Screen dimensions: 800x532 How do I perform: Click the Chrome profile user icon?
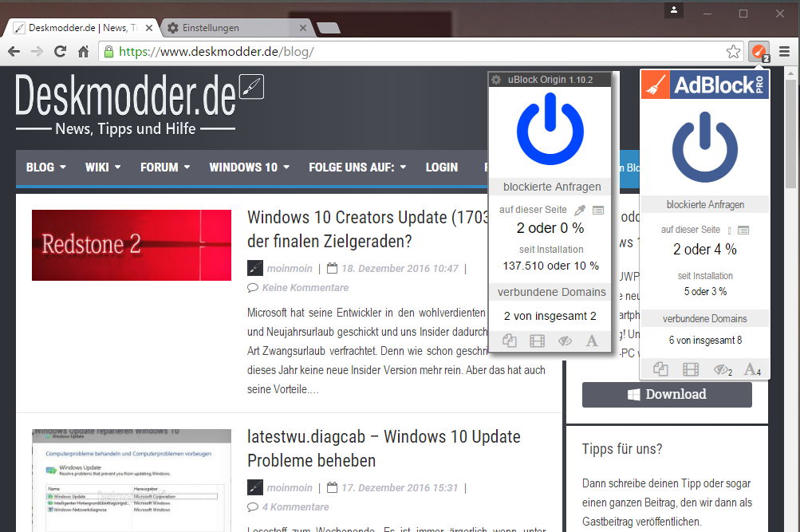pos(674,10)
